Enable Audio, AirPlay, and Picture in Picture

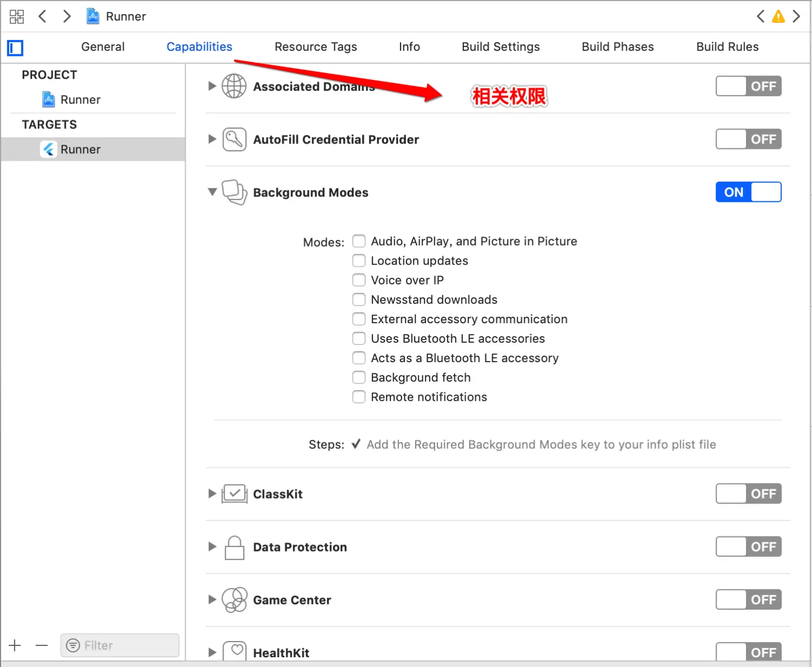coord(359,241)
